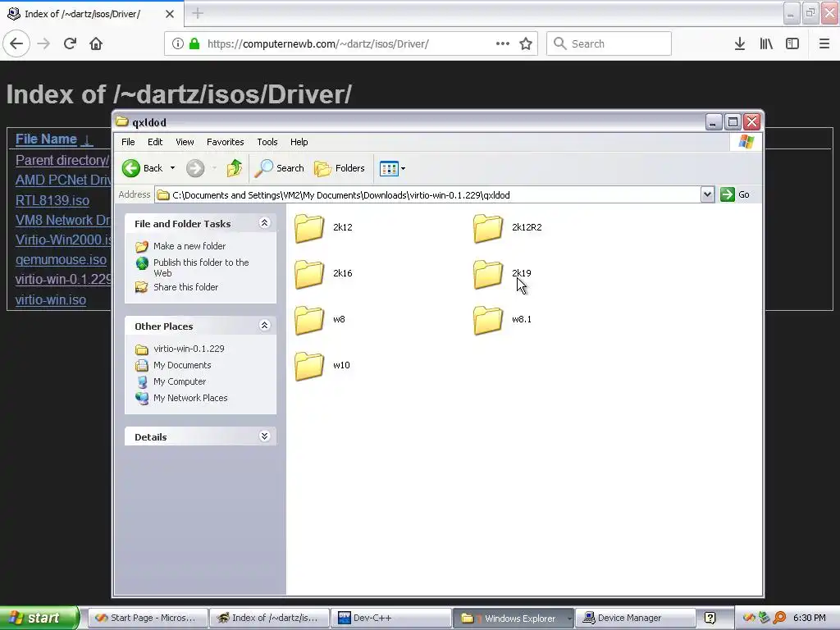Open My Documents from Other Places
This screenshot has width=840, height=630.
pyautogui.click(x=182, y=365)
